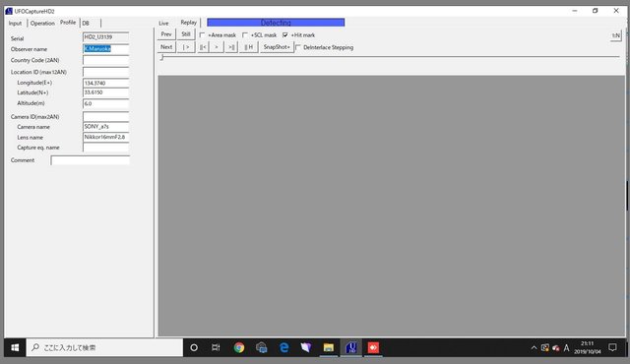Click the Windows Start button
This screenshot has height=364, width=630.
[x=15, y=347]
